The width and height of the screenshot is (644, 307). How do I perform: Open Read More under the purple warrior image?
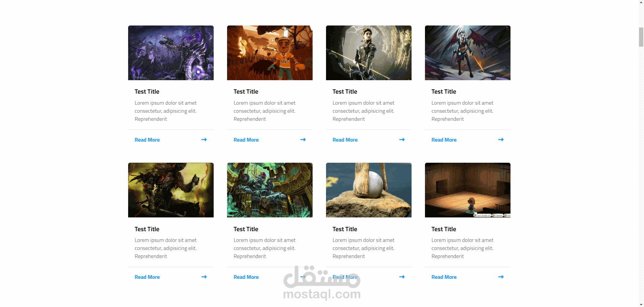[147, 140]
